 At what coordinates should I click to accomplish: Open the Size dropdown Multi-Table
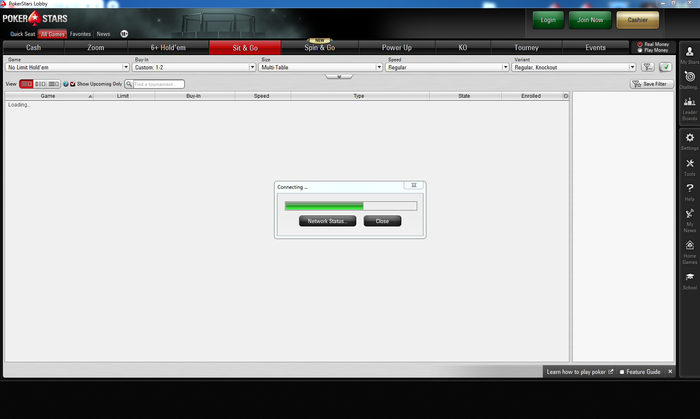321,67
